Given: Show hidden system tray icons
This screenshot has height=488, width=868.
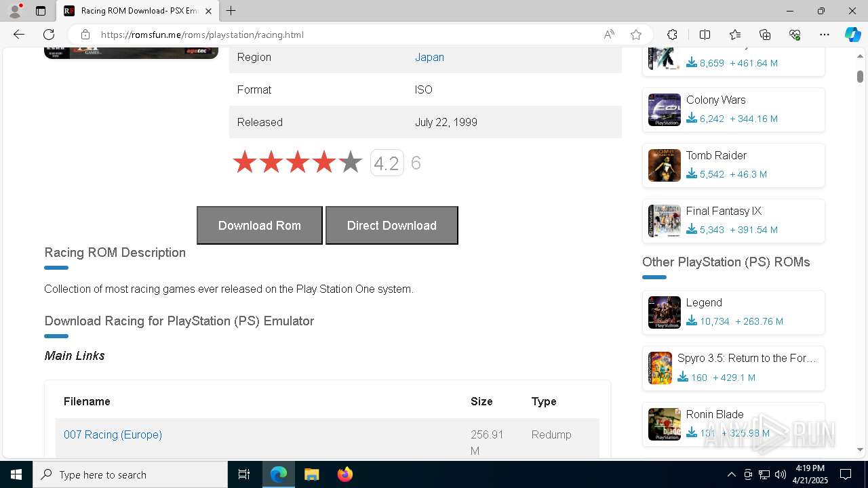Looking at the screenshot, I should [731, 474].
